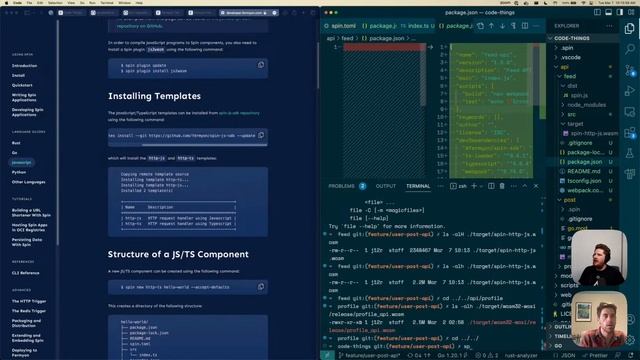Click the docs page vertical scrollbar
Viewport: 640px width, 360px height.
318,65
